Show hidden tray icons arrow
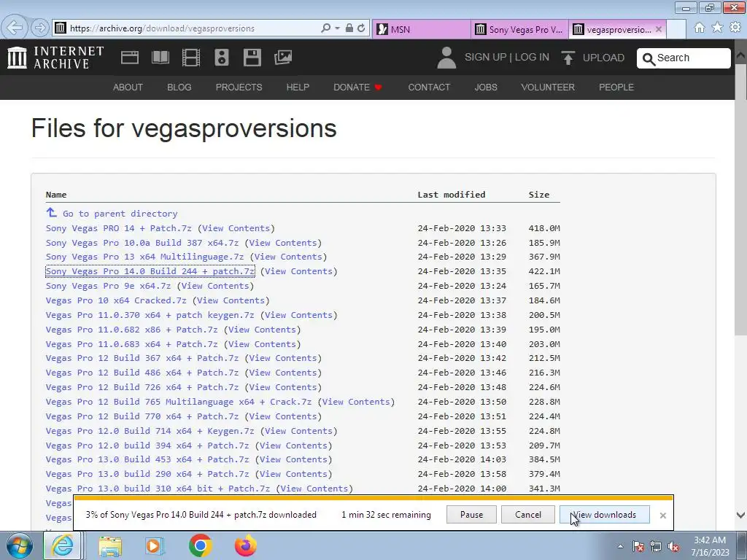The width and height of the screenshot is (747, 560). [x=620, y=547]
